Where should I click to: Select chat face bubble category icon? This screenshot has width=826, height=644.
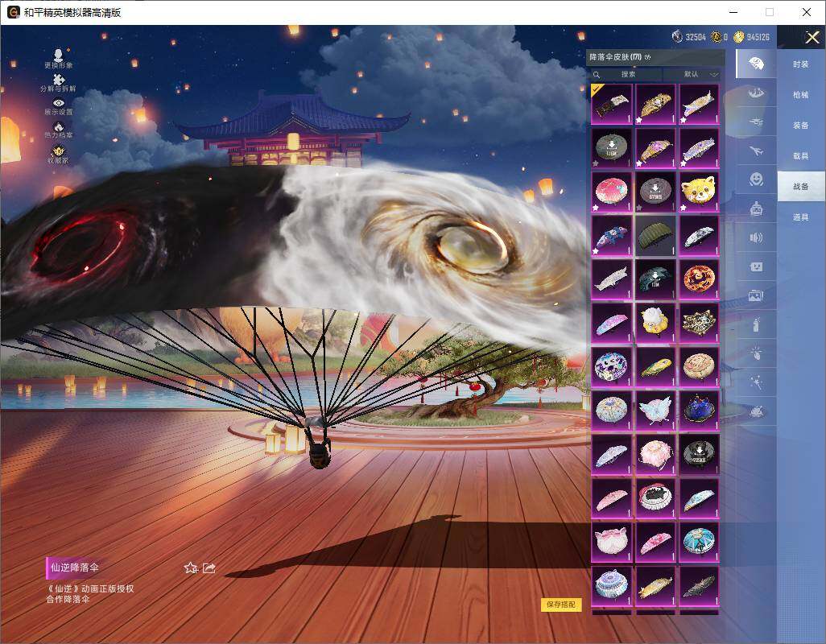pos(756,266)
